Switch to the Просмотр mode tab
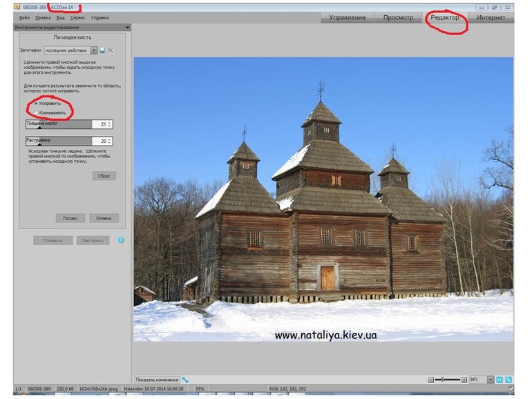 (x=398, y=17)
